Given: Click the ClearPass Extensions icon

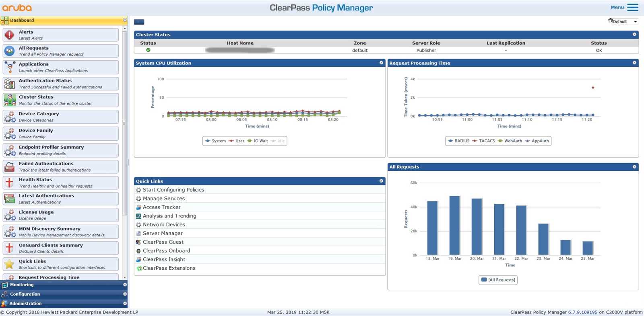Looking at the screenshot, I should (139, 268).
